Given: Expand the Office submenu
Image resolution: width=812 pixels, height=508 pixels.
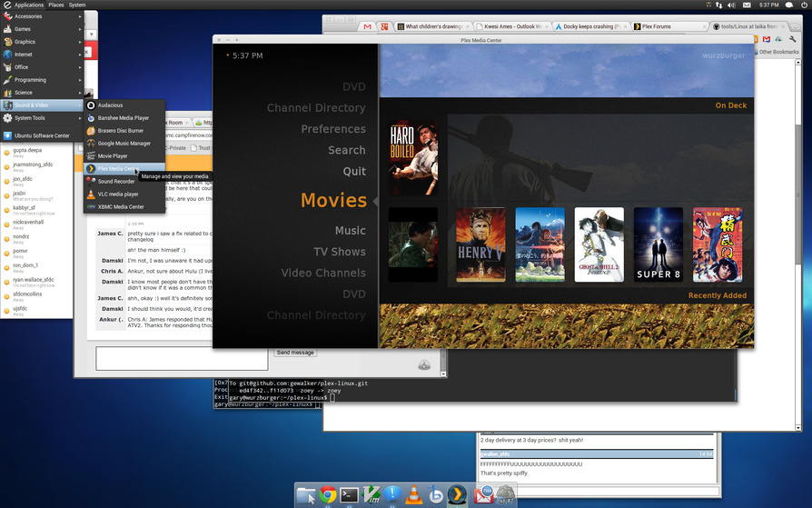Looking at the screenshot, I should [x=42, y=67].
